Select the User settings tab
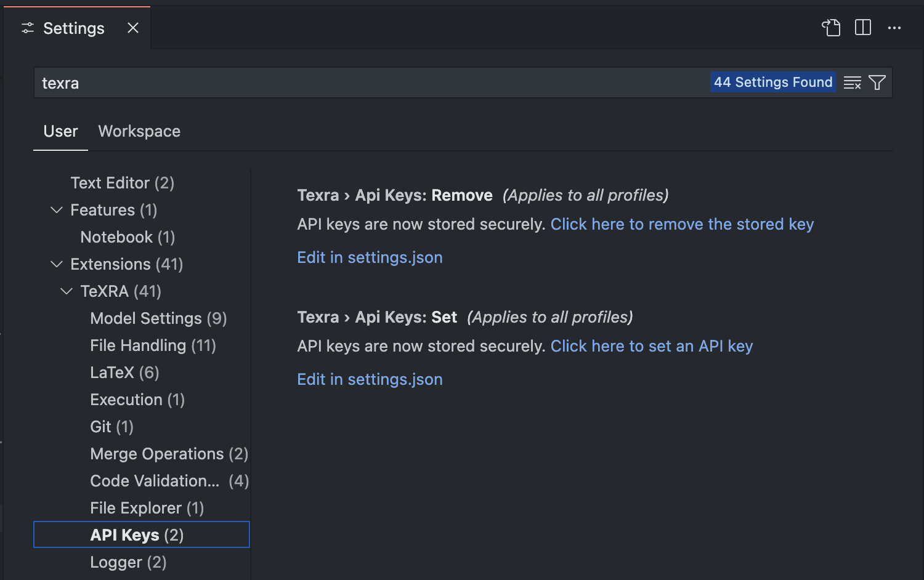Image resolution: width=924 pixels, height=580 pixels. tap(60, 131)
